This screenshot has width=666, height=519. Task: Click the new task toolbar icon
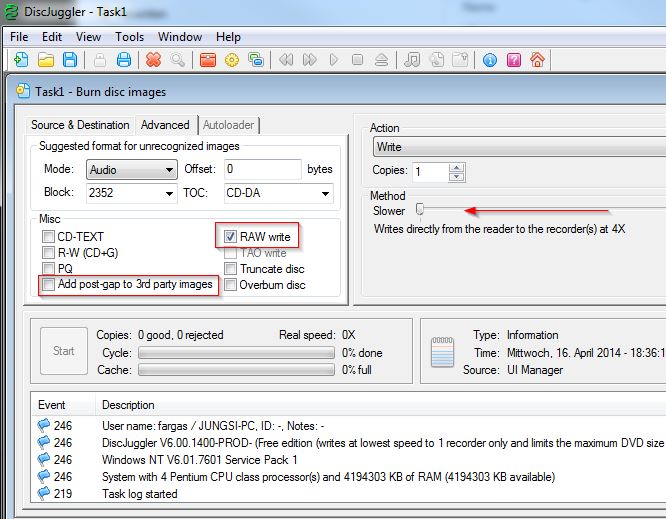point(21,60)
